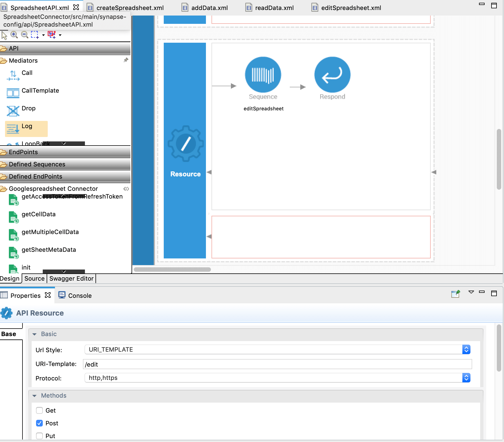Click the API Resource header gear icon
Image resolution: width=504 pixels, height=442 pixels.
pyautogui.click(x=6, y=313)
